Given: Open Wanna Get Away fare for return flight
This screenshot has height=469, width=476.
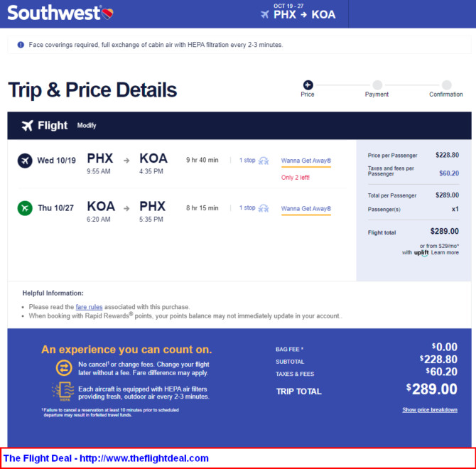Looking at the screenshot, I should (306, 208).
